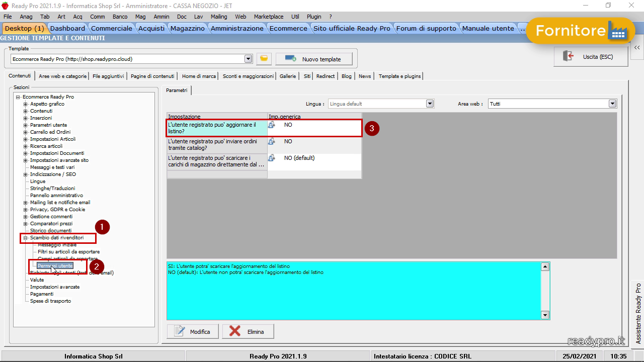
Task: Select the Spese di trasporto item
Action: click(x=50, y=301)
